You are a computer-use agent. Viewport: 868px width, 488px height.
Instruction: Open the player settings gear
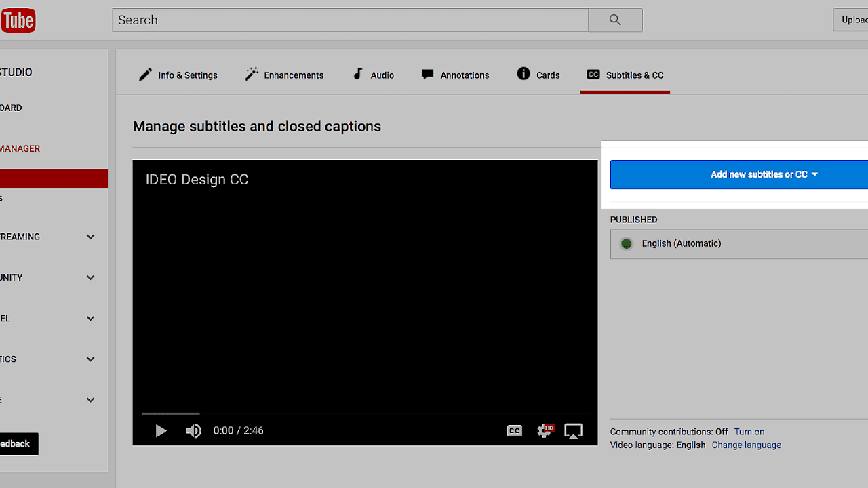pos(545,430)
